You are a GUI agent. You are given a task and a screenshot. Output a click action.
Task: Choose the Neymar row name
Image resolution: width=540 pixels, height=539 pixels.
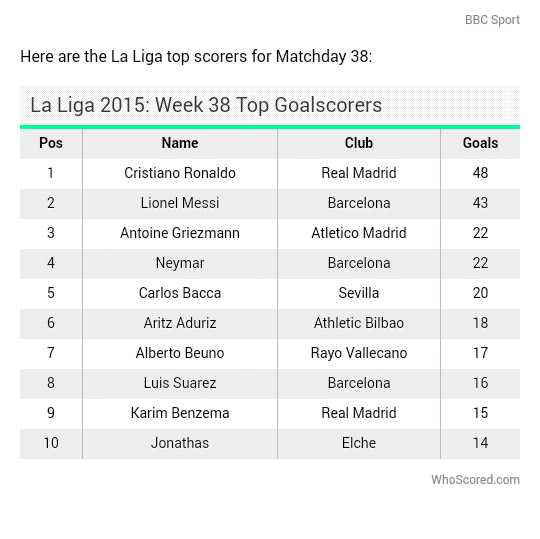point(180,263)
